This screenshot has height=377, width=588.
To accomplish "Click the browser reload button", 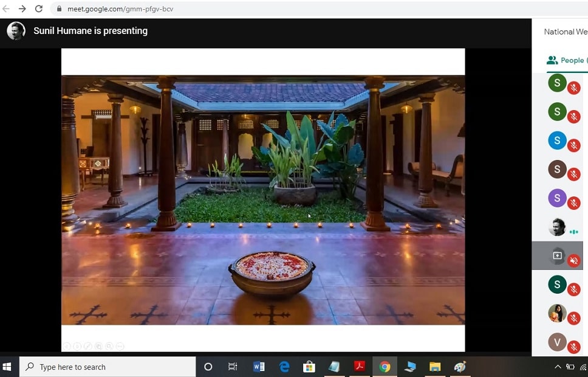I will 39,9.
